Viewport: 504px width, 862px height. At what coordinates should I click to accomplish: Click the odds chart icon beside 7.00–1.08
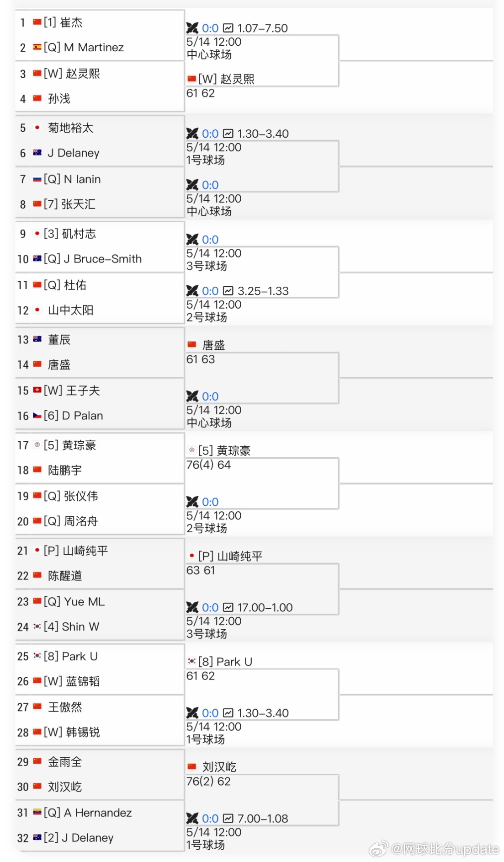(228, 818)
